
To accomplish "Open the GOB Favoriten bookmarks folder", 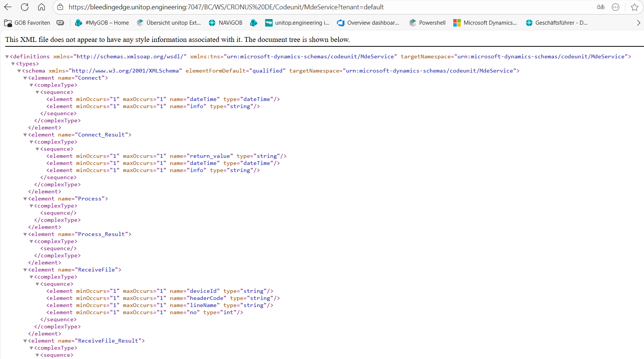I will click(27, 23).
